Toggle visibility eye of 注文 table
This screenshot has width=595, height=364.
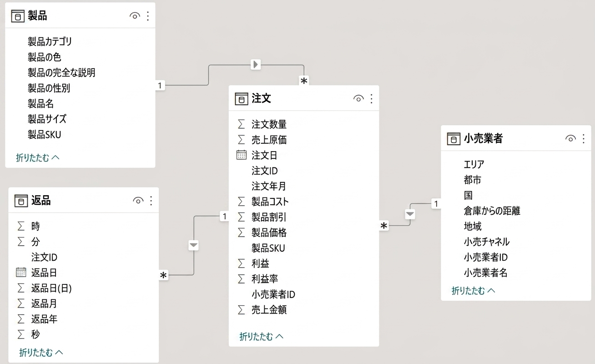358,99
